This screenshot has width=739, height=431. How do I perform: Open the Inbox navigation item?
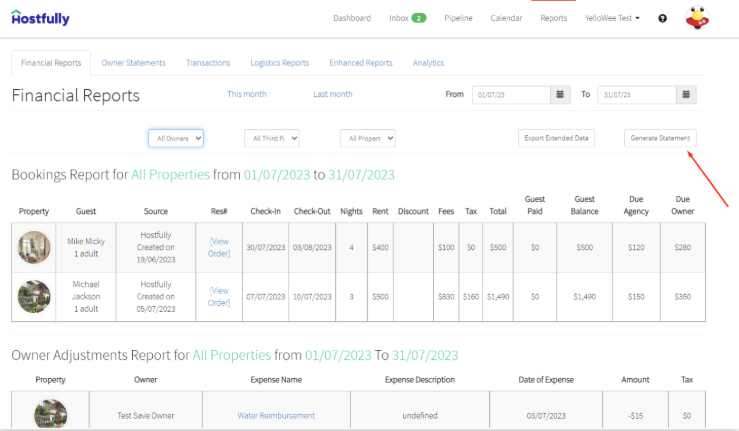tap(399, 18)
